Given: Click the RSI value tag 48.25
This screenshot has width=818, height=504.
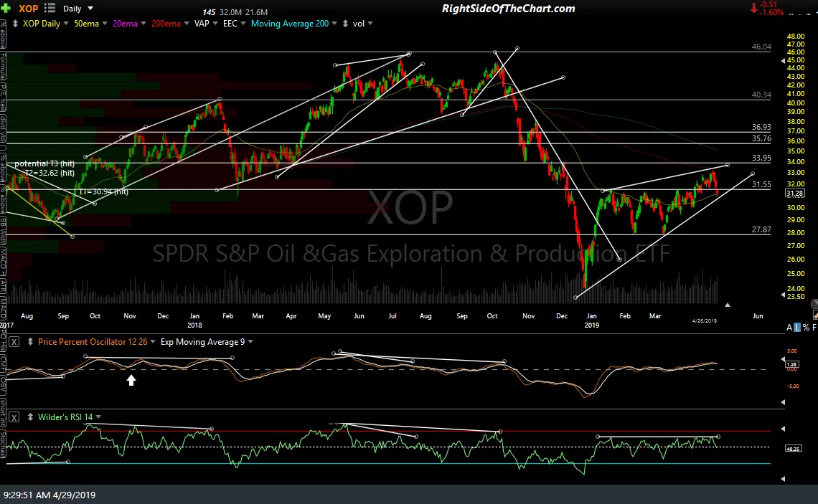Looking at the screenshot, I should tap(794, 448).
